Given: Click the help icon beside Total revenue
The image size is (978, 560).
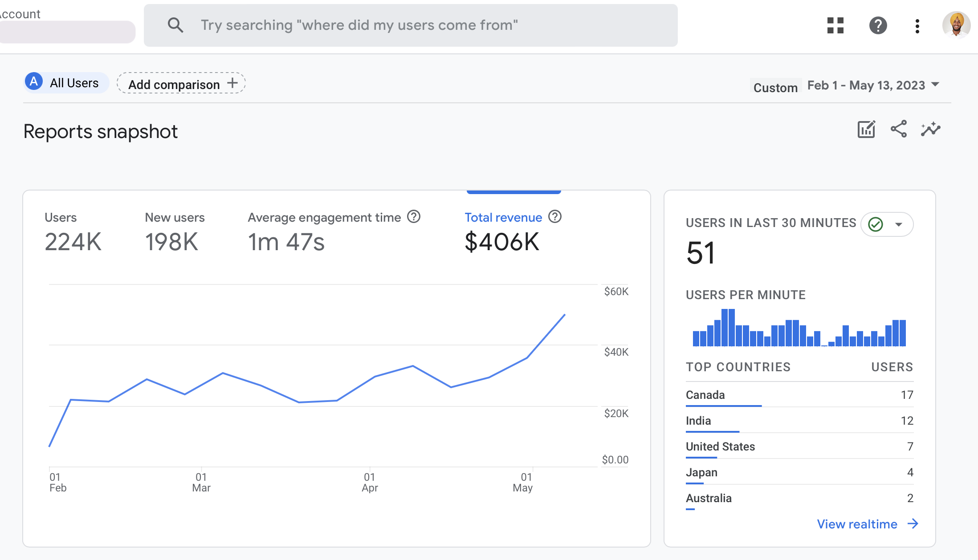Looking at the screenshot, I should (555, 217).
